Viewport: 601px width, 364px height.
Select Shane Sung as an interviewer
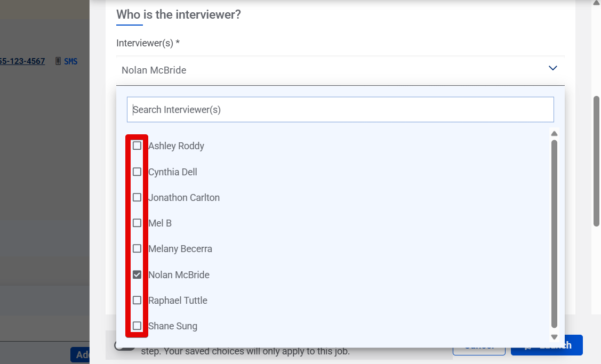click(137, 325)
